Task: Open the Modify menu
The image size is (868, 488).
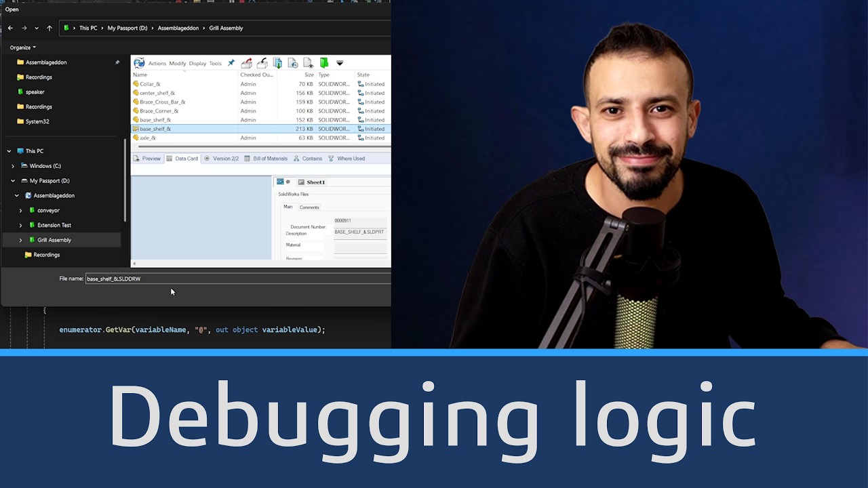Action: (x=178, y=64)
